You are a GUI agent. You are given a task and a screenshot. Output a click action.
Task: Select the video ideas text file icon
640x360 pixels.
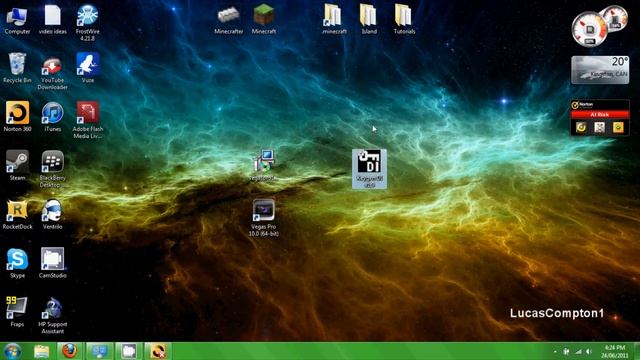(x=53, y=20)
